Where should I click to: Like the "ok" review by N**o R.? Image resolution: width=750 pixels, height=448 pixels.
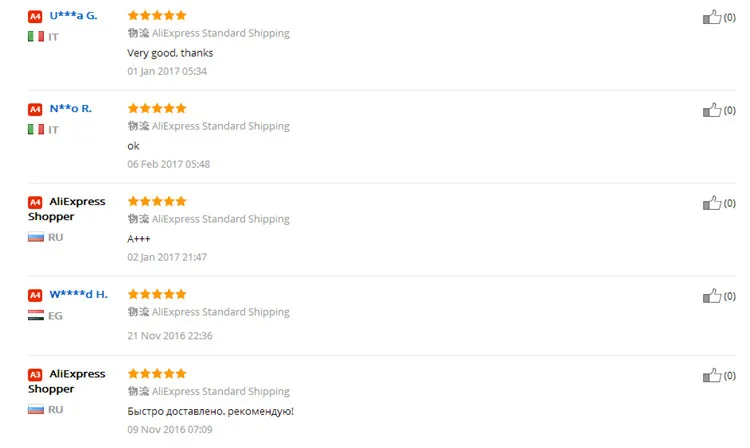pos(712,110)
